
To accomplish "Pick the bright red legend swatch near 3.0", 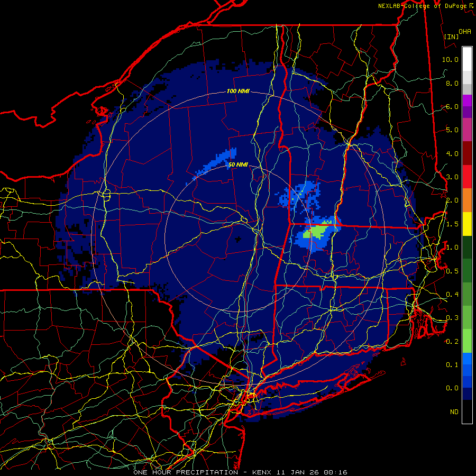I will pos(467,177).
